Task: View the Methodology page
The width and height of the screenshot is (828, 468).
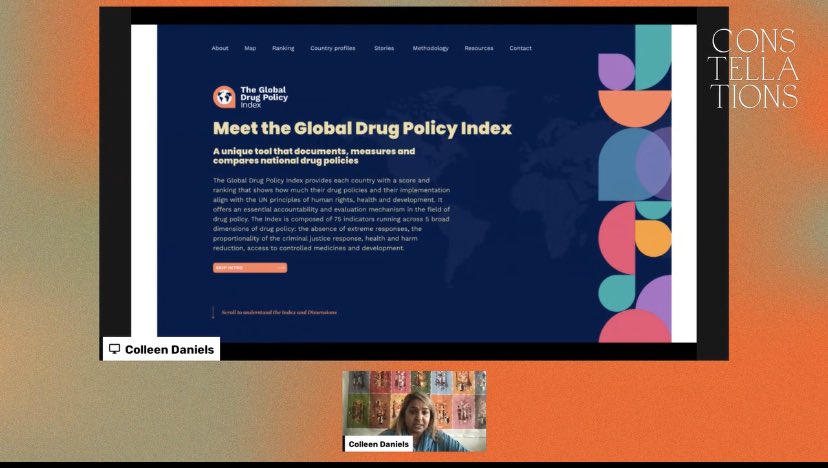Action: pos(430,48)
